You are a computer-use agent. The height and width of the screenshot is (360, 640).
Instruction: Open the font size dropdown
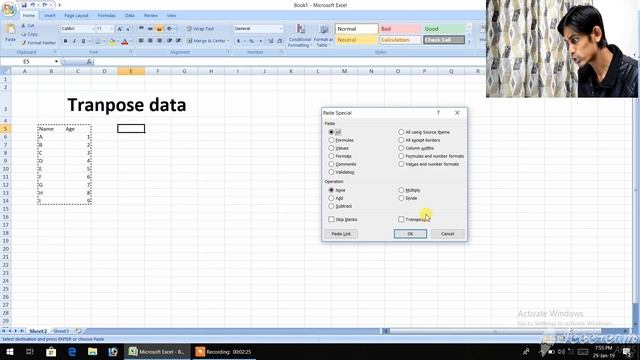click(112, 29)
